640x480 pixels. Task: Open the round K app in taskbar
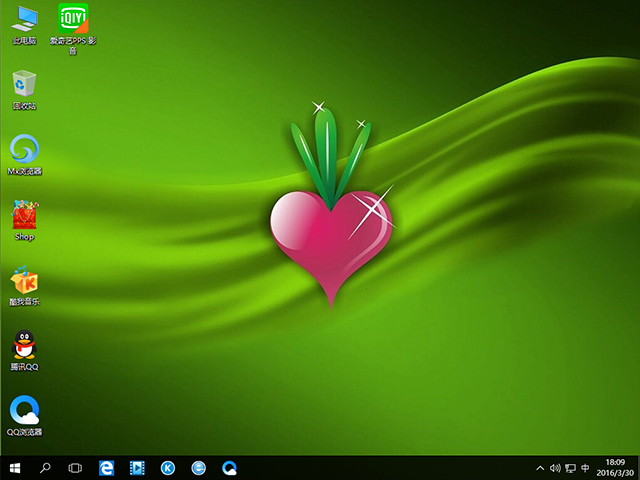tap(168, 467)
